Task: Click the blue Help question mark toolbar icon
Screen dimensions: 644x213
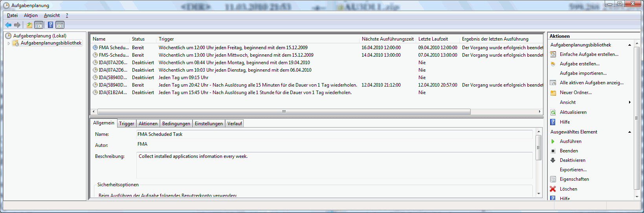Action: (x=50, y=25)
